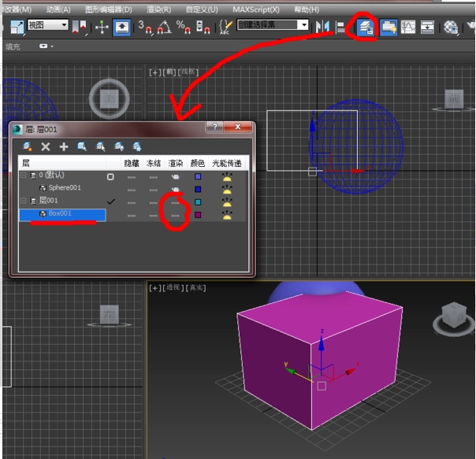
Task: Toggle the Angle Snap icon
Action: pyautogui.click(x=164, y=27)
